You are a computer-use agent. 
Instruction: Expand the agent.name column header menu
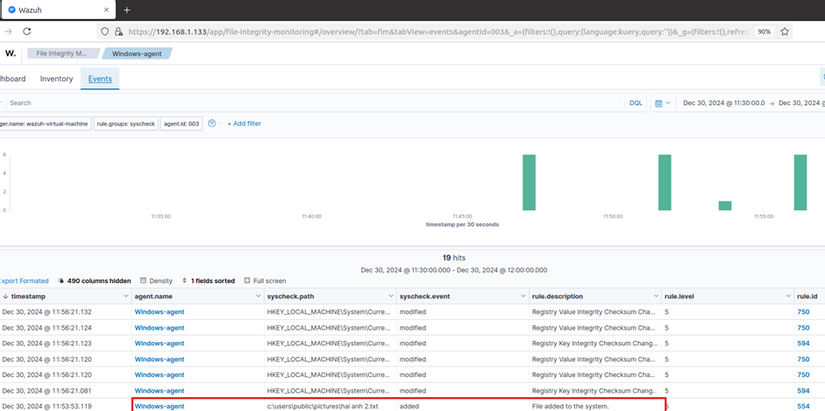tap(258, 297)
